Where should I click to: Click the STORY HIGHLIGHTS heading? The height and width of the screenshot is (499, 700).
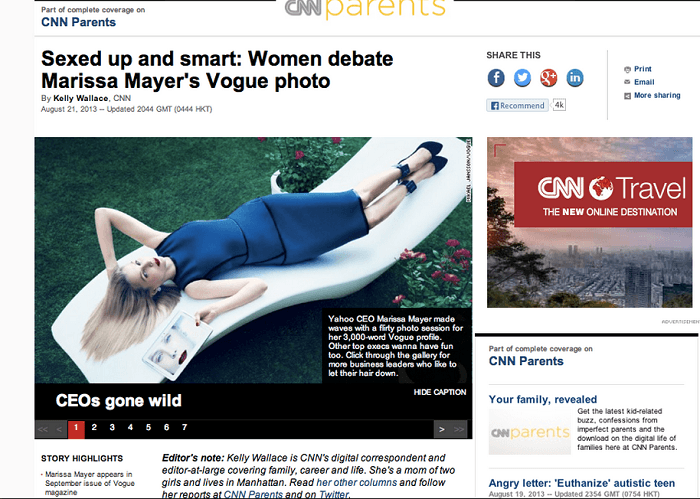pos(82,458)
